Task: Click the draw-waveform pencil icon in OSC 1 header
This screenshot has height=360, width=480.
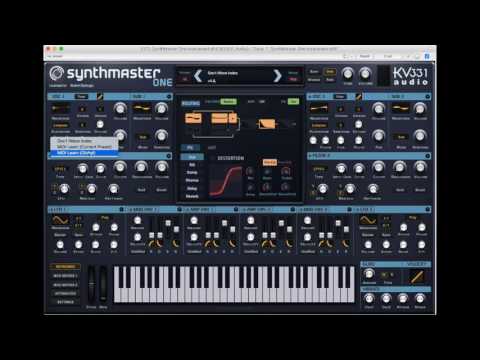Action: 100,97
